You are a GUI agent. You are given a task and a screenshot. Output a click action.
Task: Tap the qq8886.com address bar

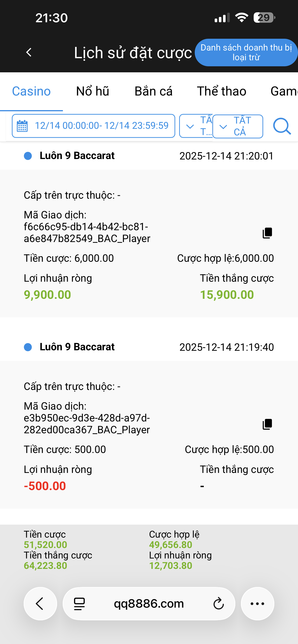[x=149, y=604]
